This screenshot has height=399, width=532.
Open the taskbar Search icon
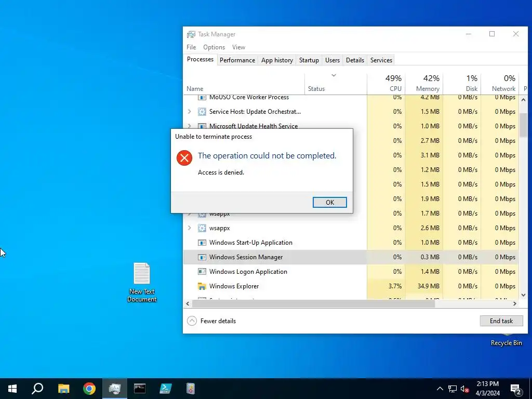pyautogui.click(x=37, y=389)
